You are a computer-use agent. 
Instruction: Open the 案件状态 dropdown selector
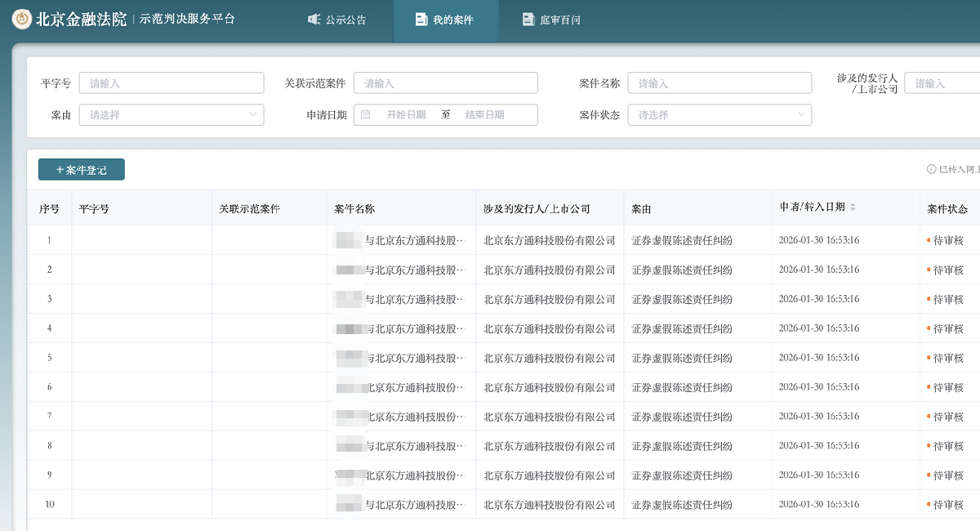(719, 114)
